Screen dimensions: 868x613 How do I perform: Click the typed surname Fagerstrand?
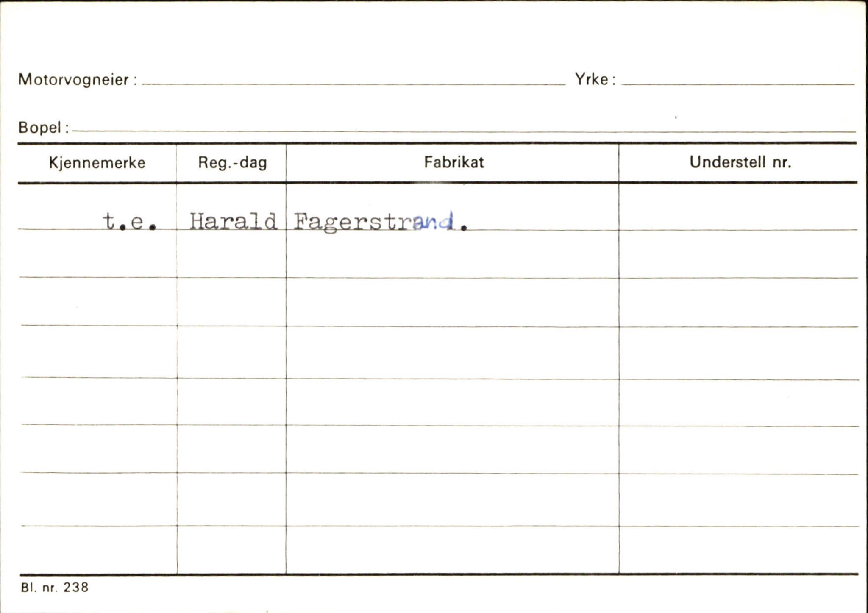pos(380,222)
